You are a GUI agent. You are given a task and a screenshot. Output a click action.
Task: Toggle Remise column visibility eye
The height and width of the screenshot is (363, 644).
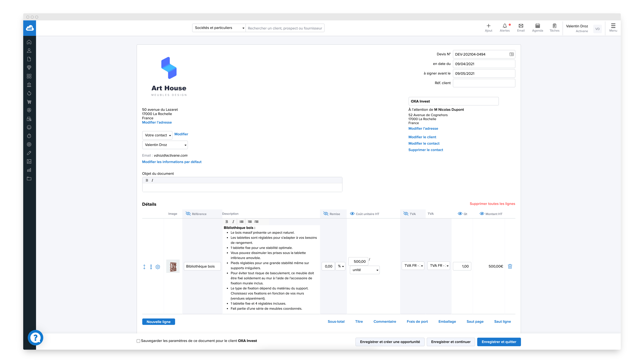326,214
